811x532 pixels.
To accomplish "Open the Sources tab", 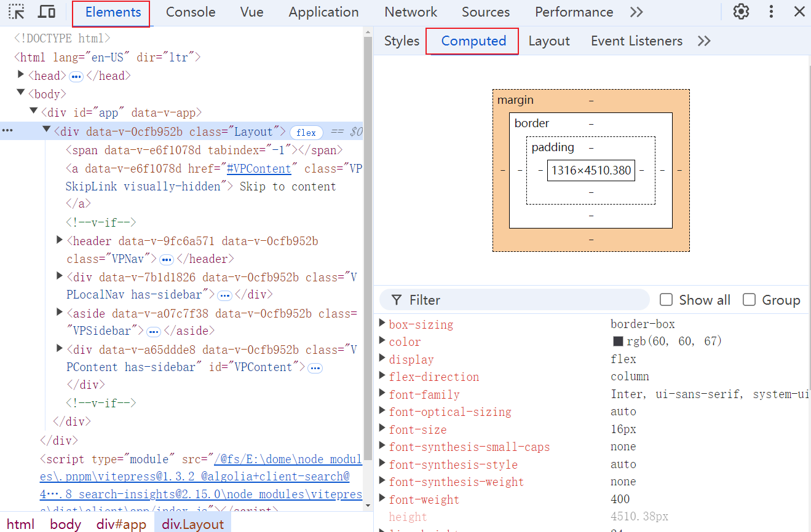I will [486, 12].
